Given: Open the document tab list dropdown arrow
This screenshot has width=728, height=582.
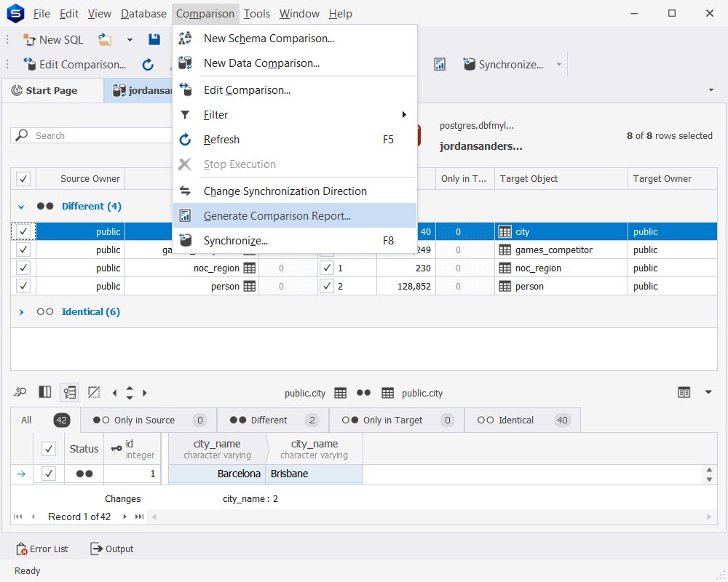Looking at the screenshot, I should 711,90.
